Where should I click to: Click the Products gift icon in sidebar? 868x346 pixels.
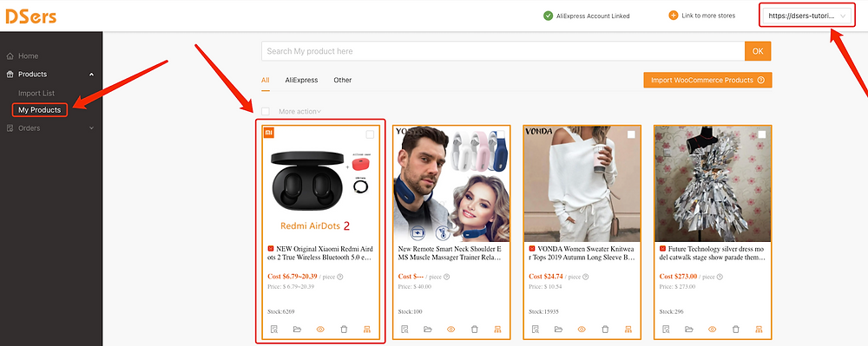point(10,74)
